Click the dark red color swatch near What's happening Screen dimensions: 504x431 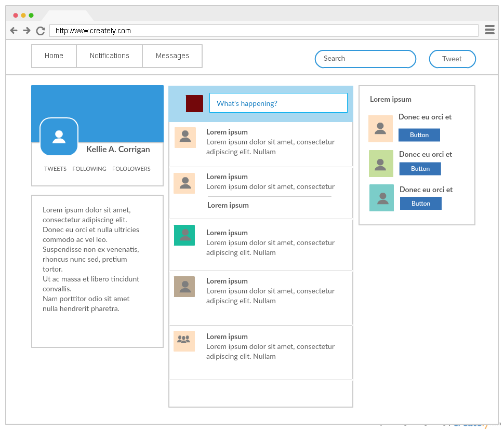[x=194, y=103]
